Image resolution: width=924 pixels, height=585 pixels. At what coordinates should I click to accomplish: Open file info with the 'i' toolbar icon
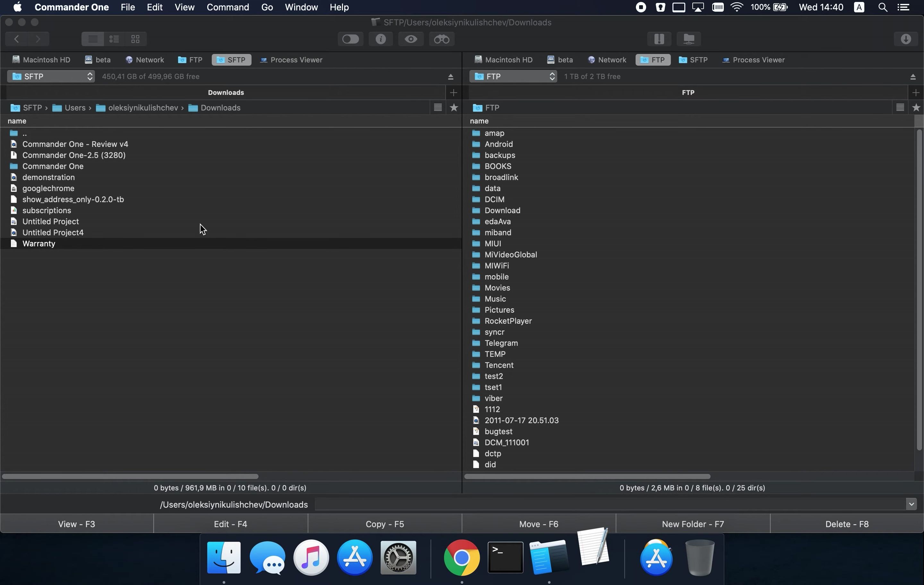(x=381, y=39)
